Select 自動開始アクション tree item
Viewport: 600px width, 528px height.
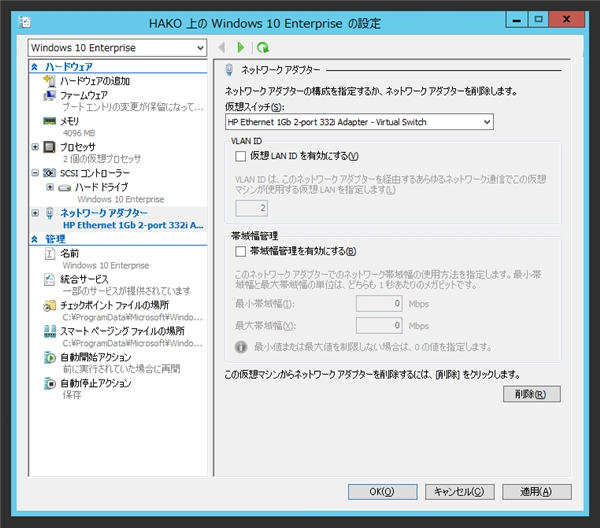coord(96,357)
